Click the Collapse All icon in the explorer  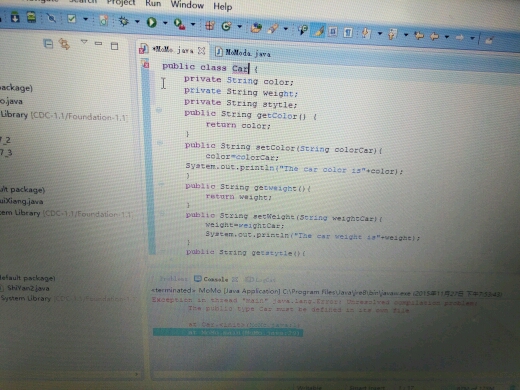pyautogui.click(x=48, y=44)
